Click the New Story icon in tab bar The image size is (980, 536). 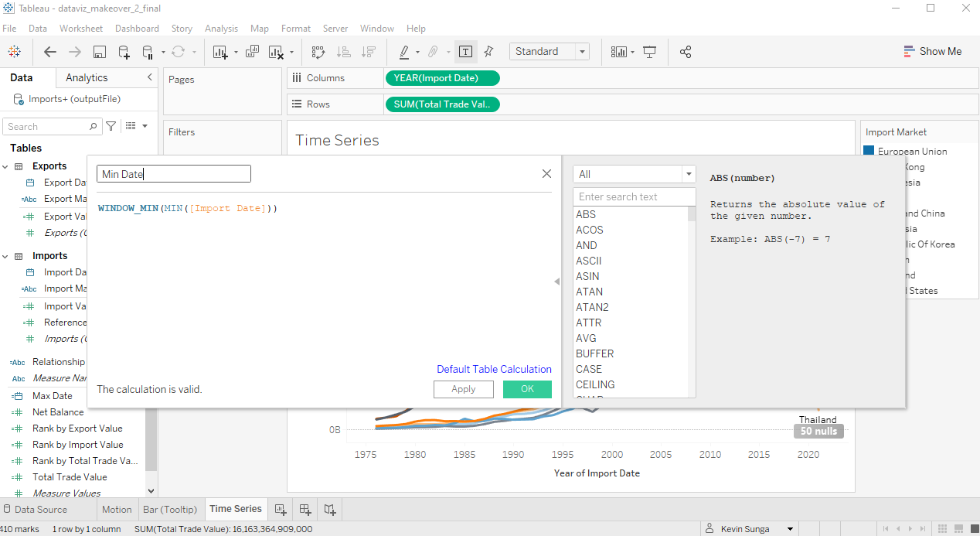[330, 509]
